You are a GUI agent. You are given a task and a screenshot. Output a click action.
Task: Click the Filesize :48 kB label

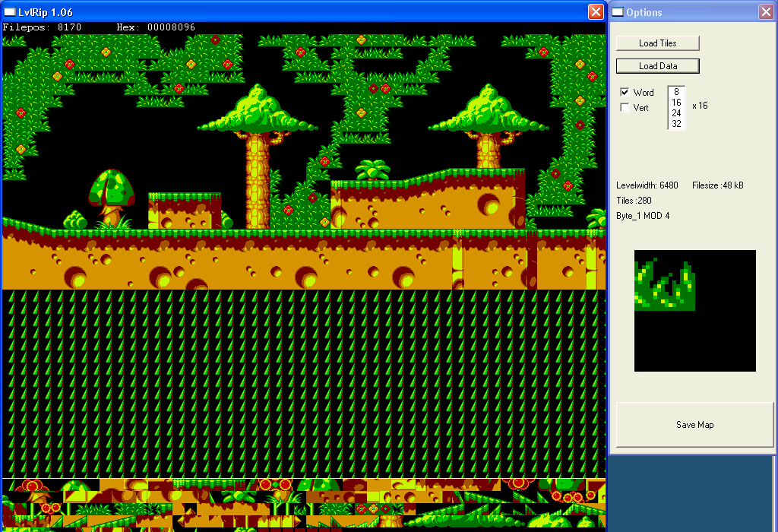click(717, 185)
